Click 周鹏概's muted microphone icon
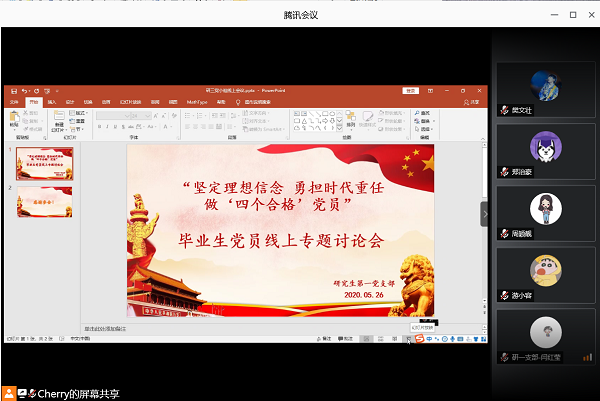The width and height of the screenshot is (600, 401). (x=505, y=234)
